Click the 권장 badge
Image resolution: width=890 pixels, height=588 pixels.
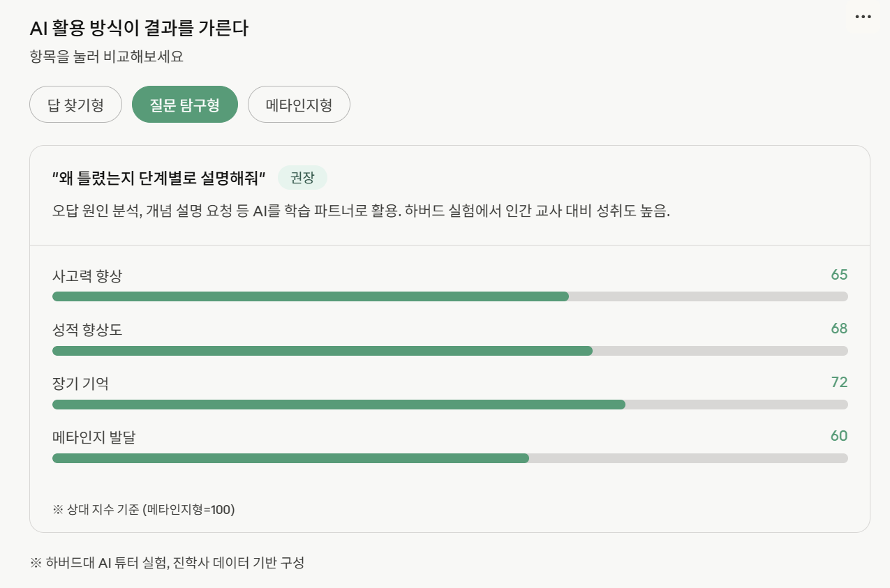coord(302,178)
